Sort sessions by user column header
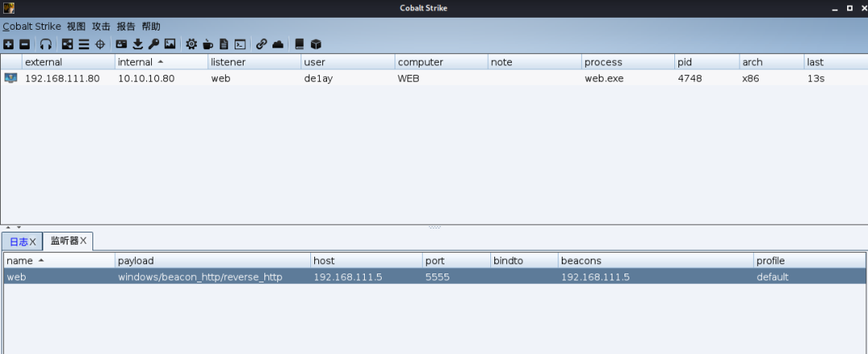The image size is (868, 354). click(x=348, y=62)
